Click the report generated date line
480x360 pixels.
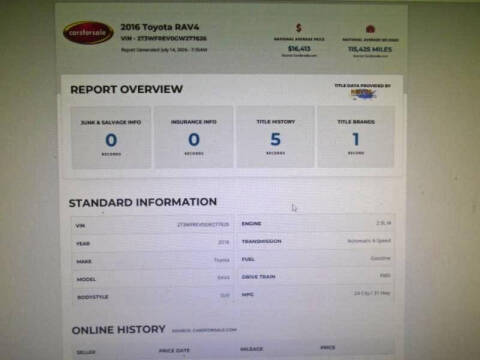click(164, 50)
